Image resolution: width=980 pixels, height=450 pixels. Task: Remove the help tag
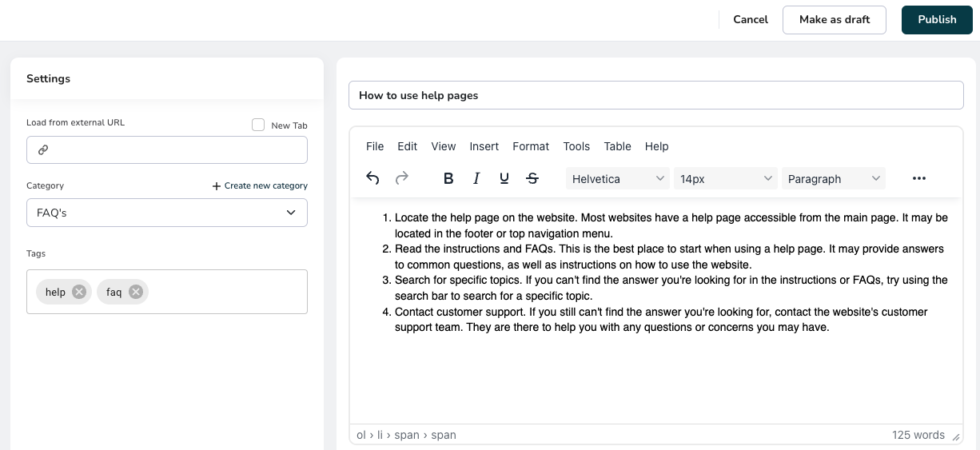coord(79,292)
